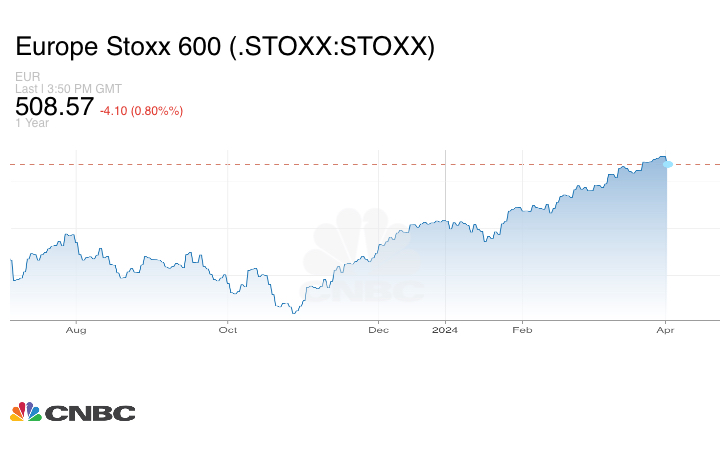Image resolution: width=720 pixels, height=450 pixels.
Task: Select the Apr label on time axis
Action: pos(662,329)
